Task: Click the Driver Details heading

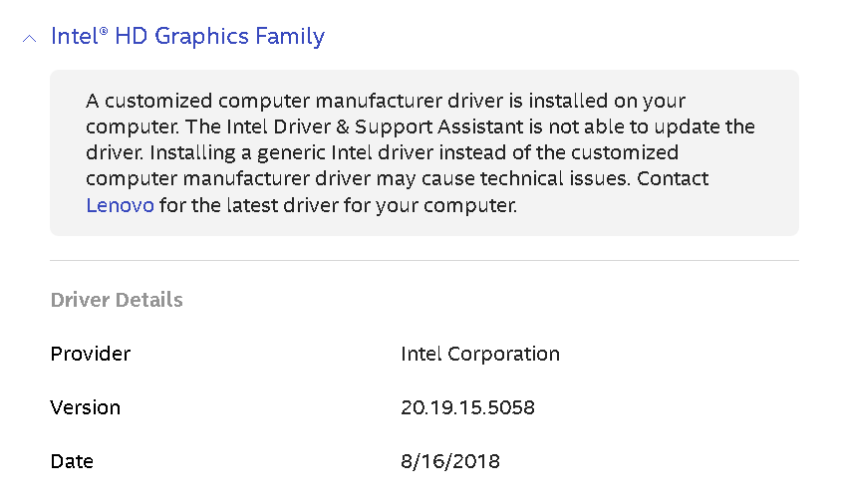Action: [117, 300]
